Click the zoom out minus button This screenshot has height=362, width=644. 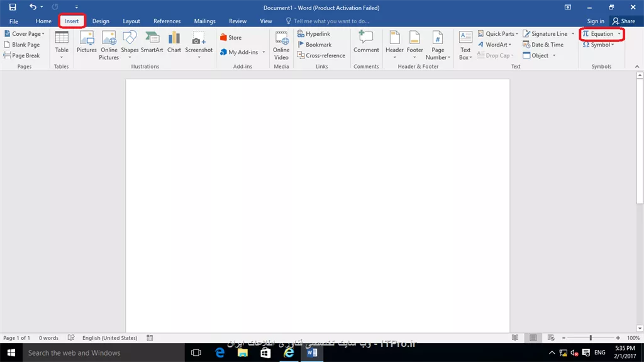tap(563, 337)
